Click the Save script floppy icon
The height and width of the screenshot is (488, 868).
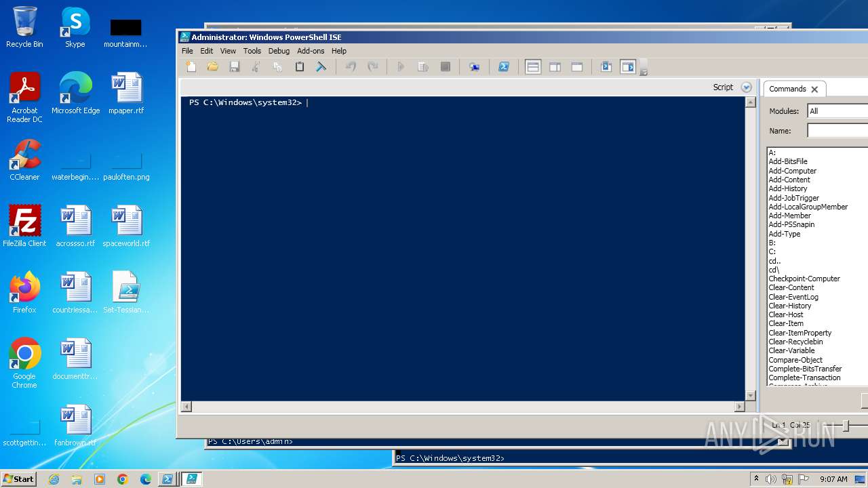(x=235, y=66)
